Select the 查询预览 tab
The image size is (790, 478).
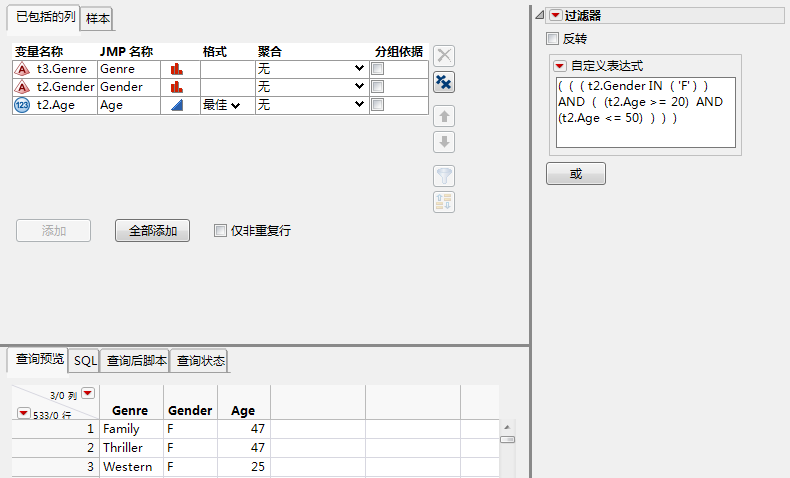(x=39, y=359)
